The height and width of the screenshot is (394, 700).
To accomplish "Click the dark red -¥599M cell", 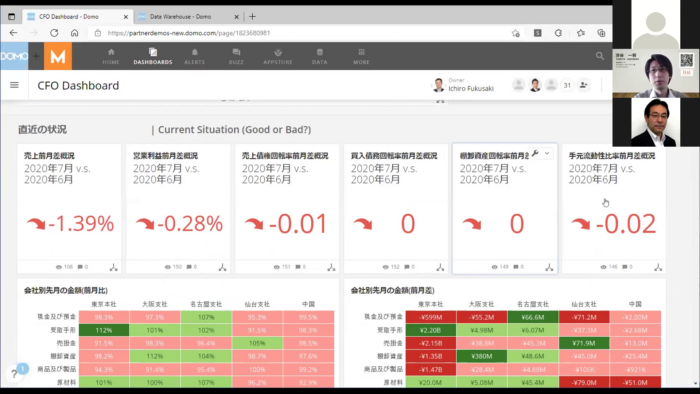I will [x=430, y=317].
